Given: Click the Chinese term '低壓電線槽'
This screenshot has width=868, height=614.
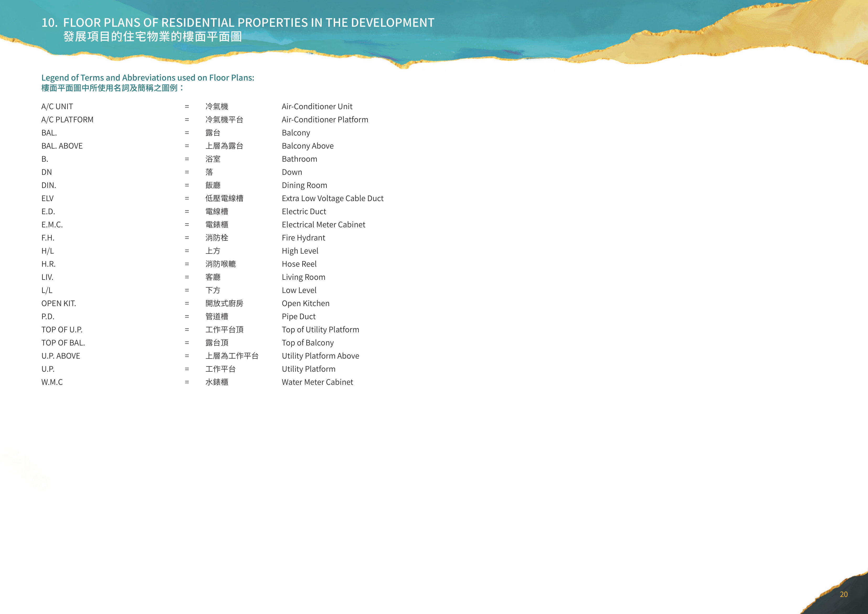Looking at the screenshot, I should (224, 198).
